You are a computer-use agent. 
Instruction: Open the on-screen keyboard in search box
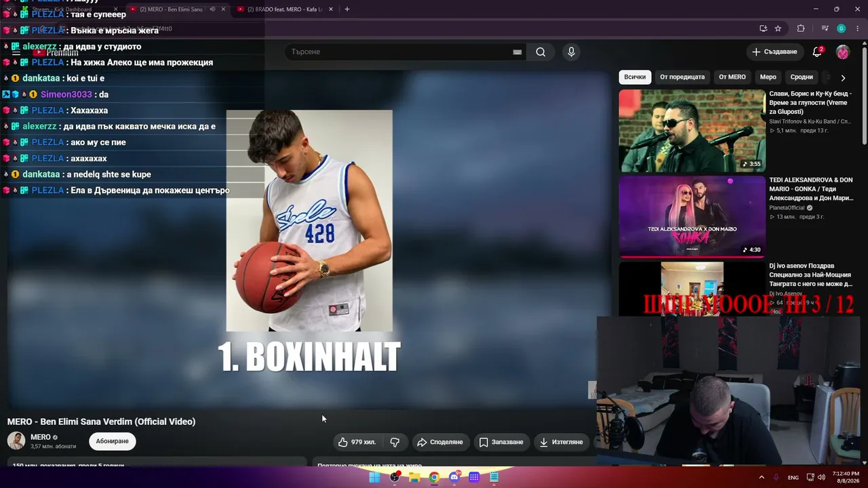(x=517, y=52)
